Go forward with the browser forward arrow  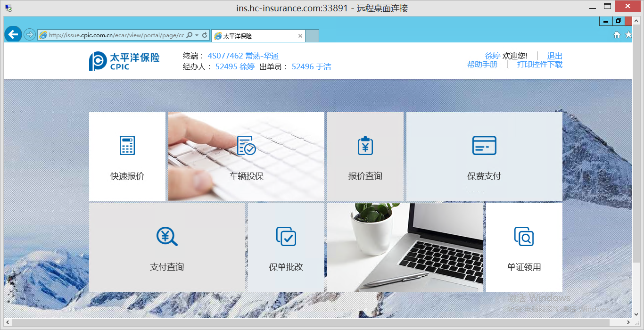click(x=29, y=35)
